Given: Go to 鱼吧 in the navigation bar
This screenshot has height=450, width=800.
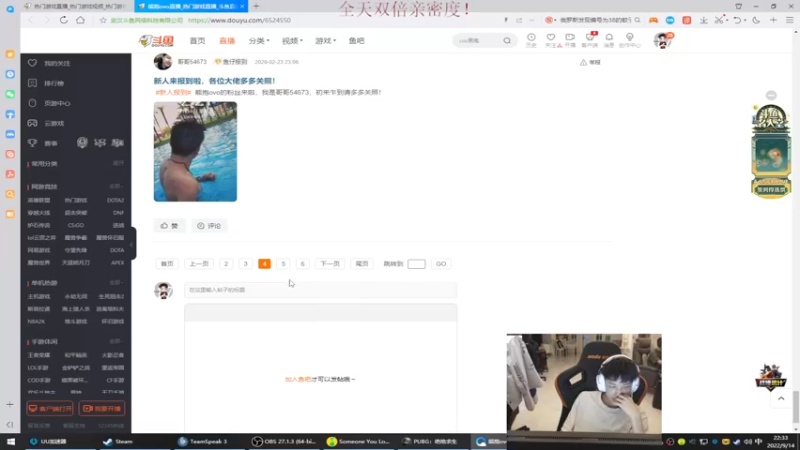Looking at the screenshot, I should 357,41.
